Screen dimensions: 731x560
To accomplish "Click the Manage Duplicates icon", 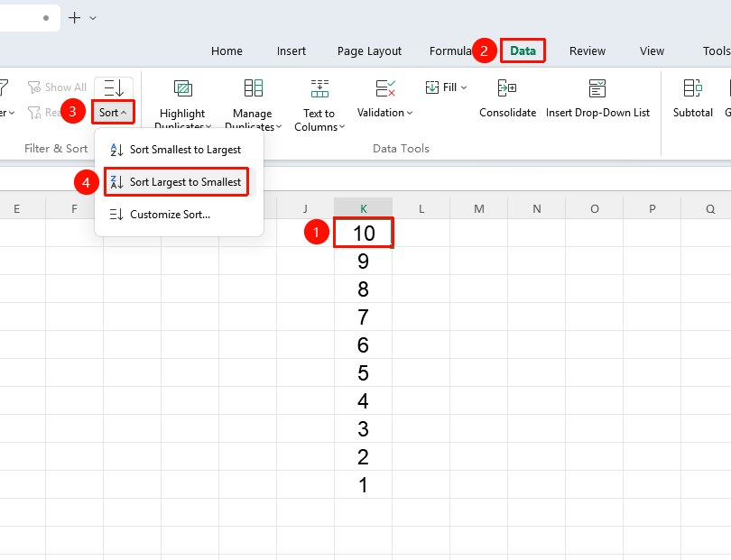I will [x=254, y=88].
